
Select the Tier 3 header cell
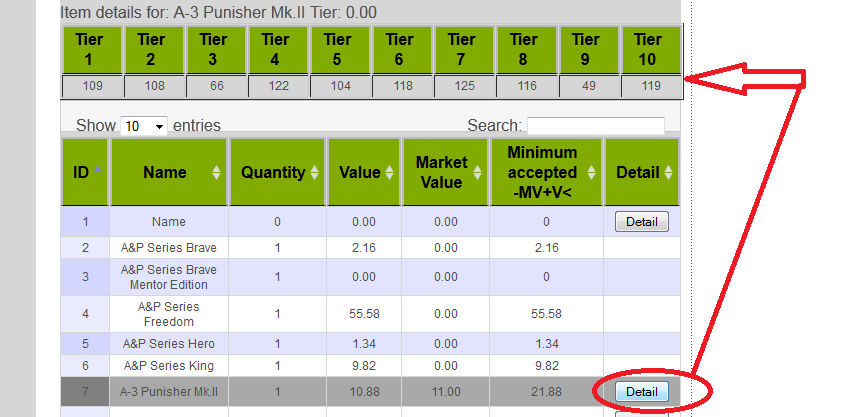[216, 50]
